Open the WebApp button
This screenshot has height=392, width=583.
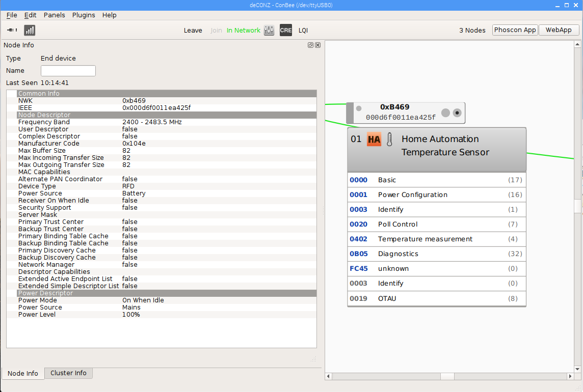[559, 30]
